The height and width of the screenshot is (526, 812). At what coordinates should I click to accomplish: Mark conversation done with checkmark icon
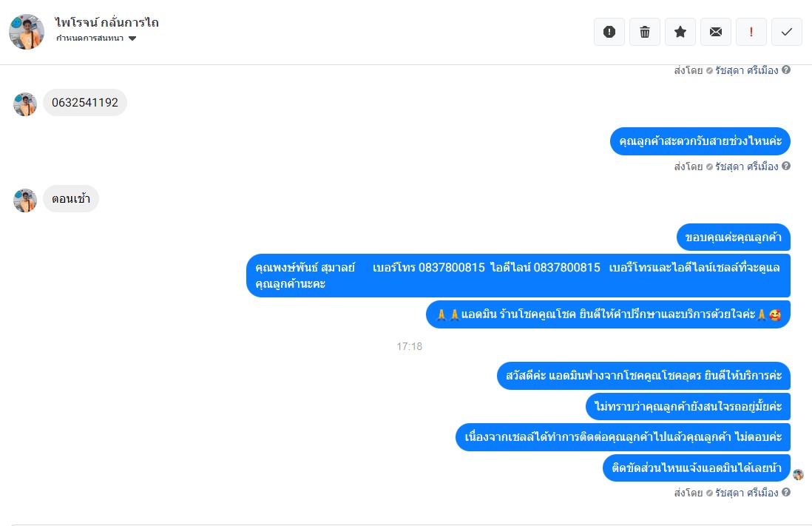(x=787, y=32)
